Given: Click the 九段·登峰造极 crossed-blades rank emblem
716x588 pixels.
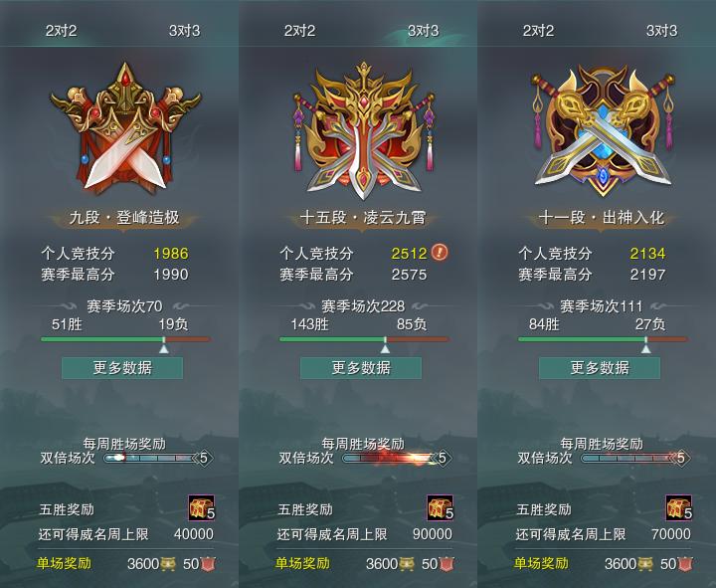Looking at the screenshot, I should [125, 128].
